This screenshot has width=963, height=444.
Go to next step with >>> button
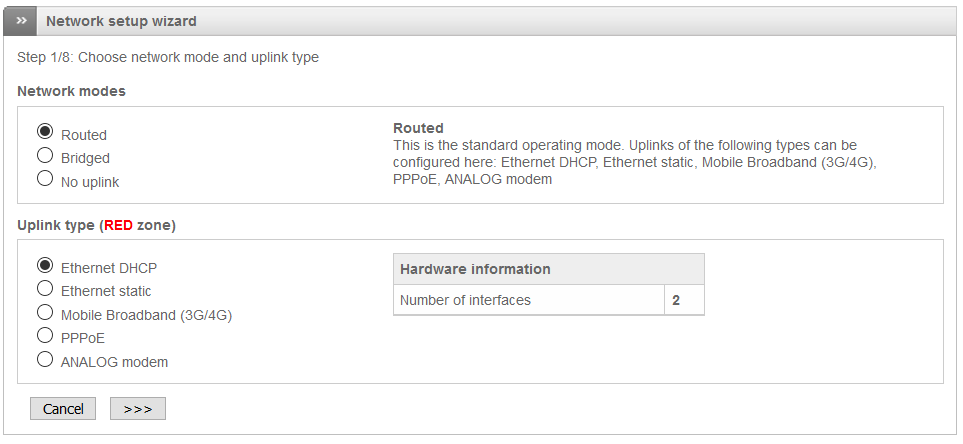point(138,409)
